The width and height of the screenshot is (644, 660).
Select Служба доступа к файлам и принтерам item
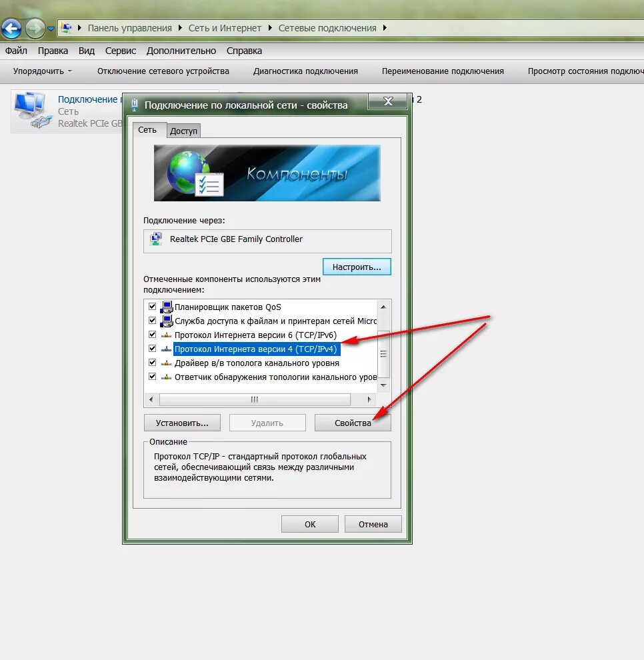point(276,321)
